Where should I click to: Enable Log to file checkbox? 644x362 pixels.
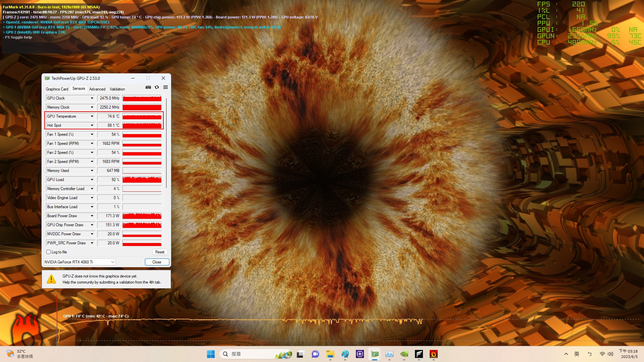click(48, 252)
